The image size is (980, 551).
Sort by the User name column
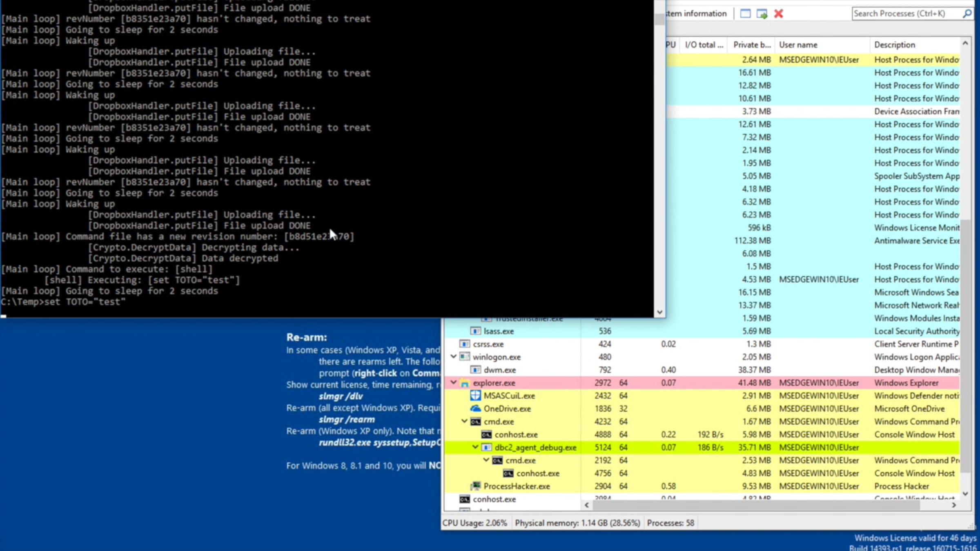click(x=822, y=45)
